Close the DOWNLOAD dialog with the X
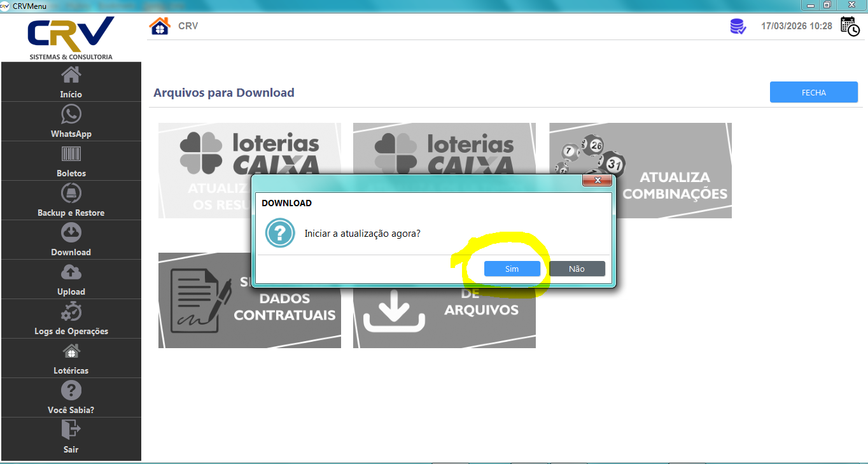Viewport: 868px width, 464px height. coord(598,181)
